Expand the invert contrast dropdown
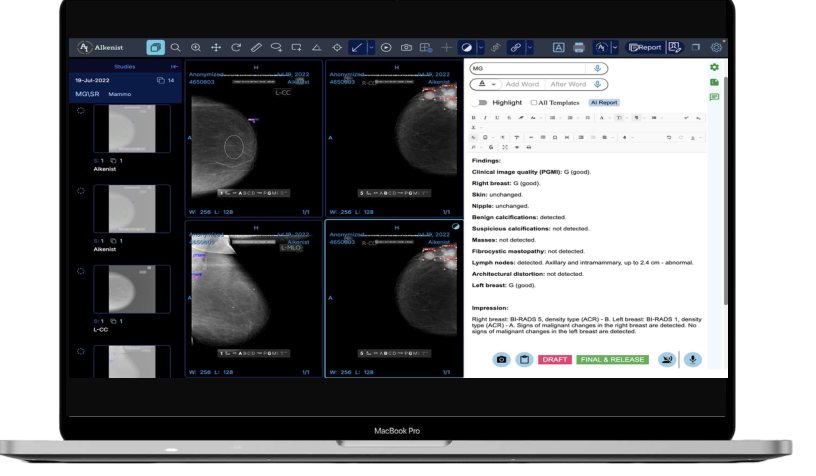816x476 pixels. [480, 47]
